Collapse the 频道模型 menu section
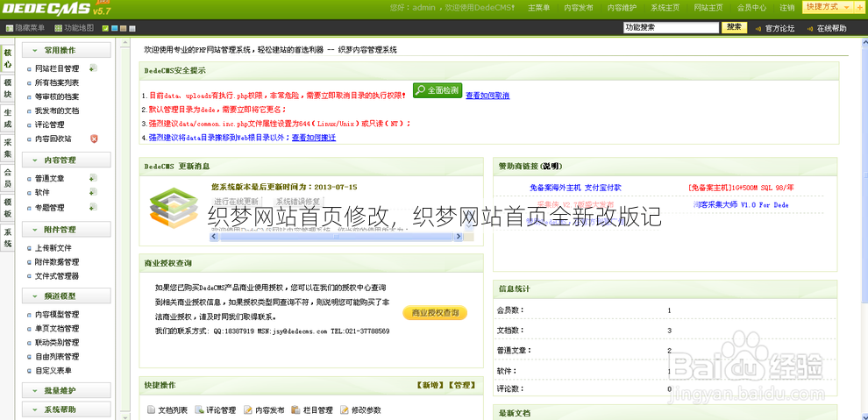Image resolution: width=868 pixels, height=420 pixels. pyautogui.click(x=67, y=296)
